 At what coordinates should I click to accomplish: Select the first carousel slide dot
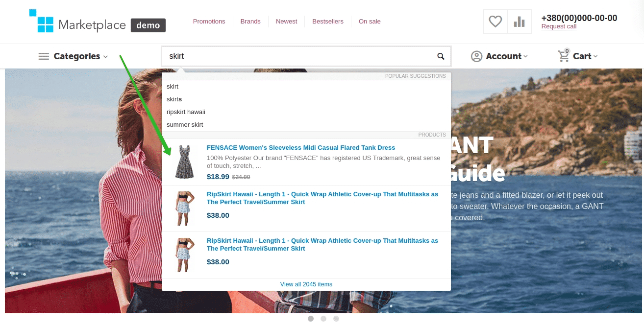tap(311, 319)
